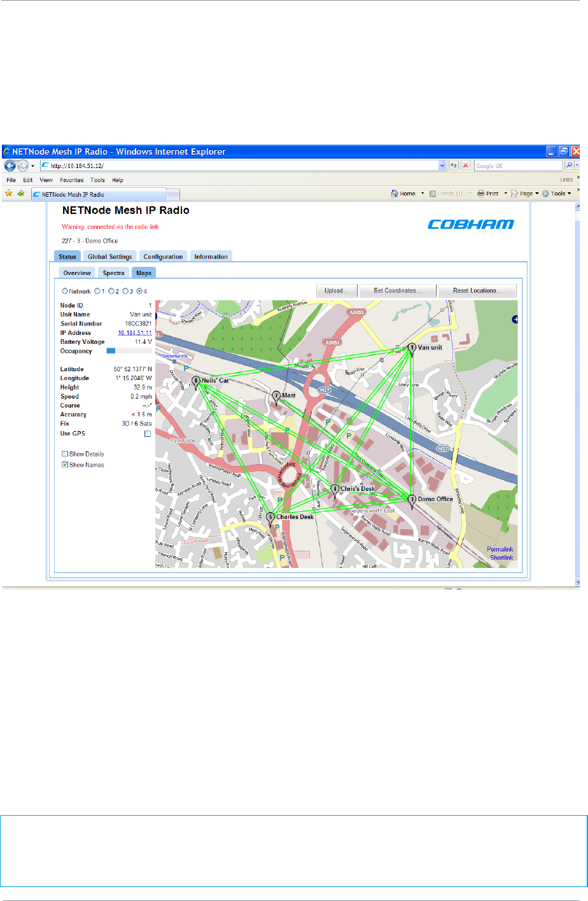Click the search magnifier icon
Image resolution: width=588 pixels, height=901 pixels.
point(569,166)
